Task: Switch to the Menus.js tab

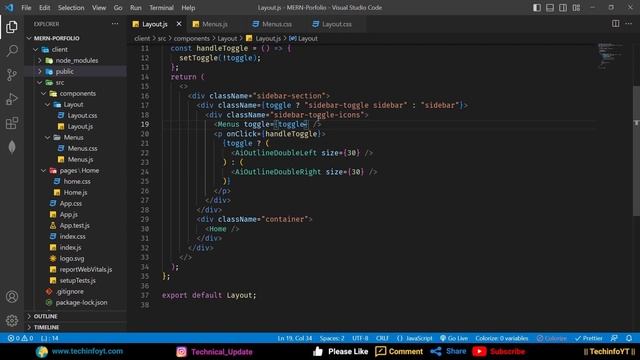Action: (215, 24)
